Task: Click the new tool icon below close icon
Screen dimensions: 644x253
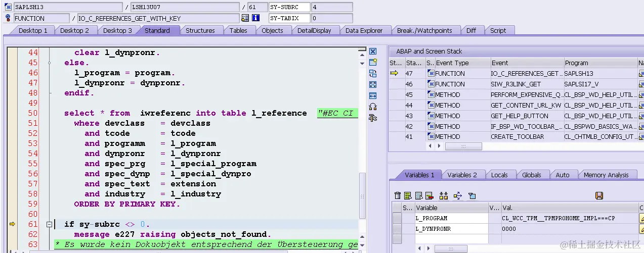Action: click(x=373, y=63)
